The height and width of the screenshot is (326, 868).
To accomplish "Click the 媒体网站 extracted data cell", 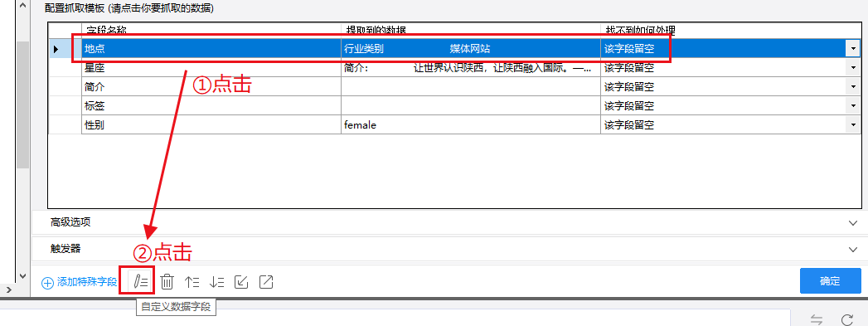I will 471,49.
